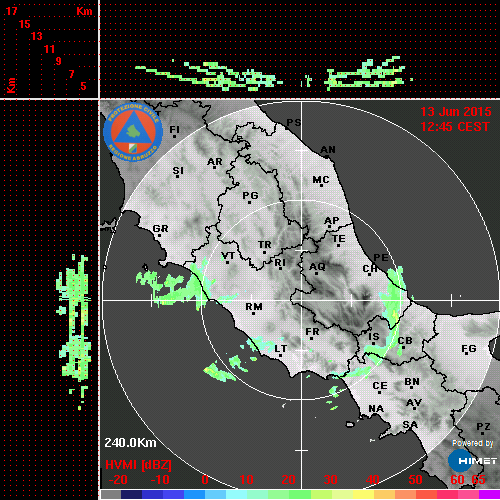500x500 pixels.
Task: Click the Powered by text
Action: pyautogui.click(x=473, y=443)
